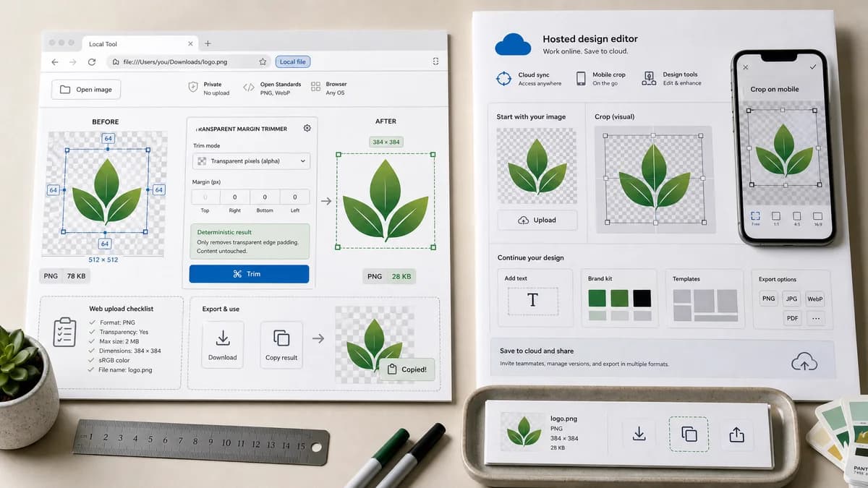Select the Free crop ratio on the phone
This screenshot has width=868, height=488.
[755, 218]
